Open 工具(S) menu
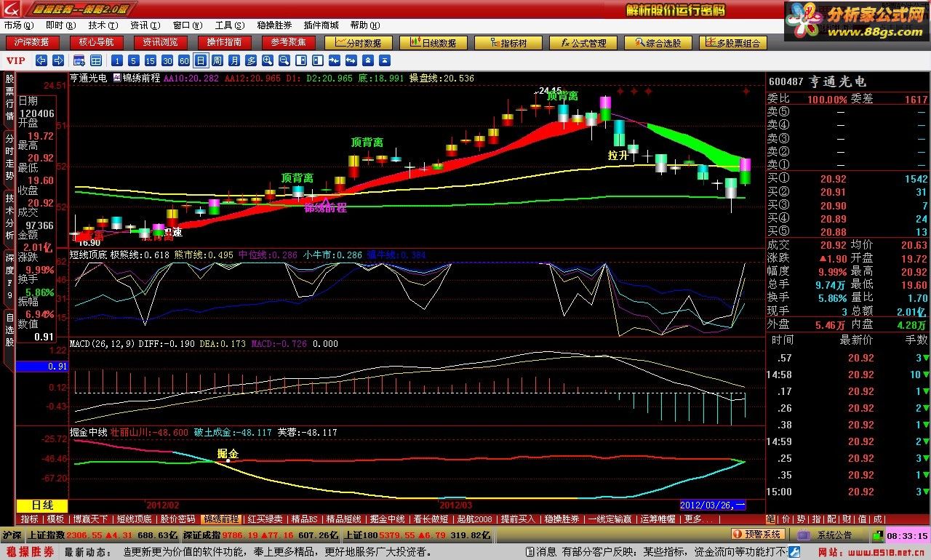The height and width of the screenshot is (560, 931). pos(229,25)
